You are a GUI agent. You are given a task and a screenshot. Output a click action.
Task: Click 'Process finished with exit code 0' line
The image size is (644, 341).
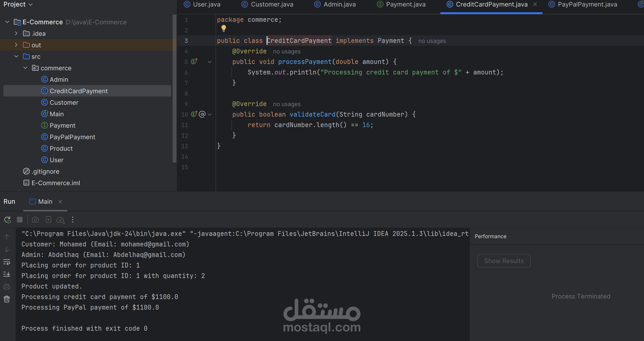coord(85,328)
